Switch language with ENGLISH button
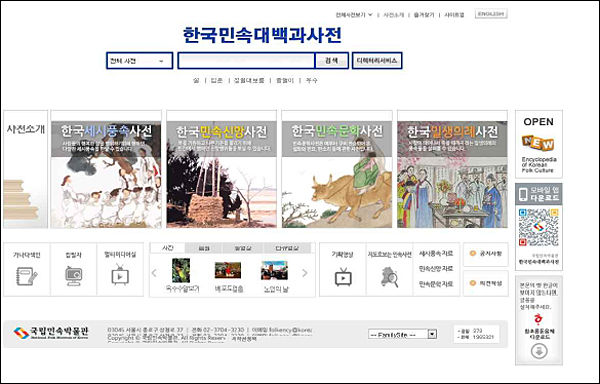 pos(491,14)
